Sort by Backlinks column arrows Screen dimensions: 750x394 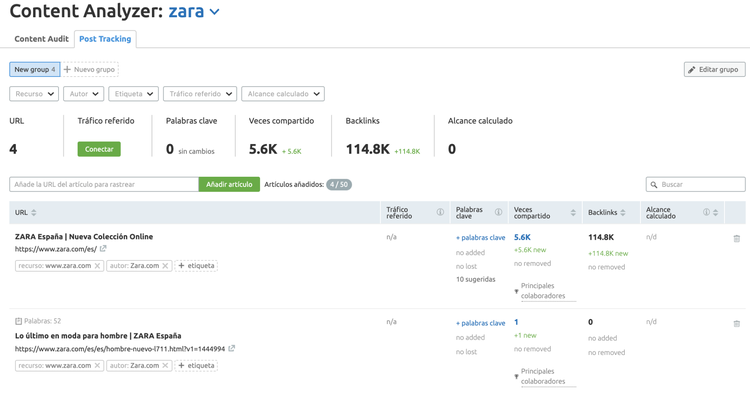(623, 212)
